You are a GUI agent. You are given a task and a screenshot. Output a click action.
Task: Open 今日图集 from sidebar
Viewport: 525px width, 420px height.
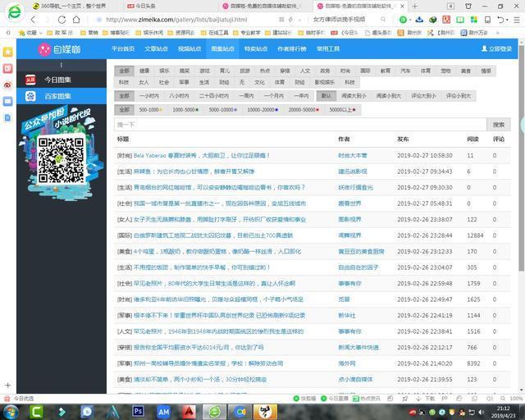click(x=57, y=80)
